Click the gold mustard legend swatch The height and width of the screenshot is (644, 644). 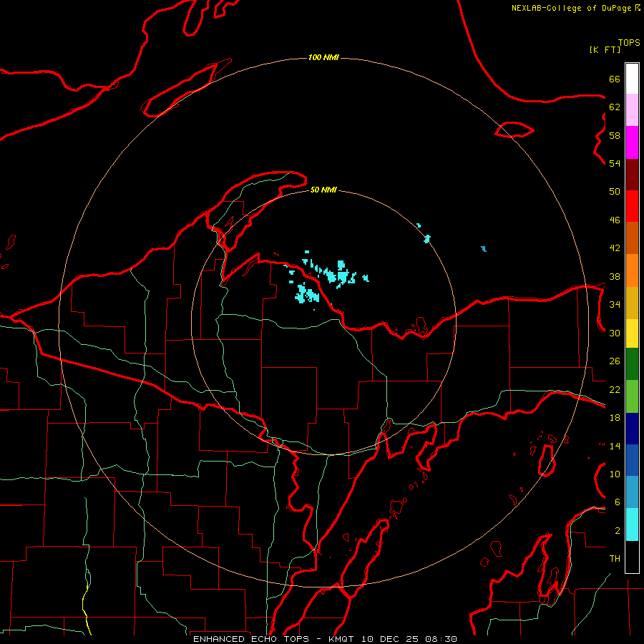632,303
